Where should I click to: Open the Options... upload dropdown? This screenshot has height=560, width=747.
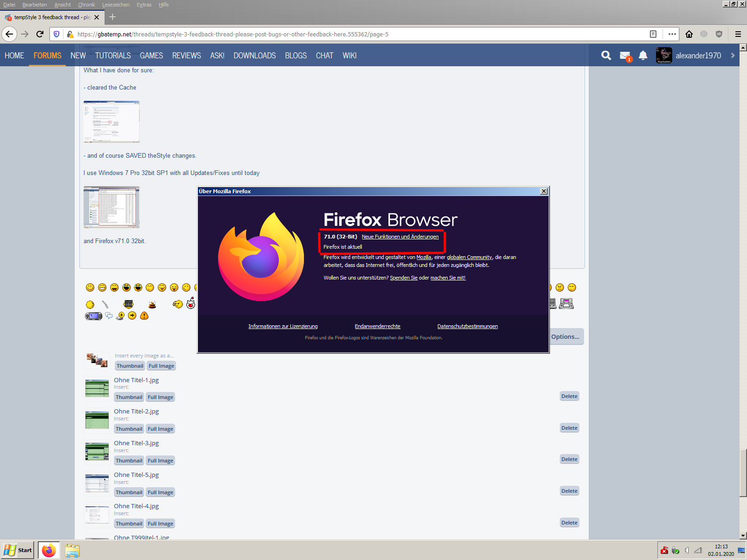pyautogui.click(x=565, y=336)
